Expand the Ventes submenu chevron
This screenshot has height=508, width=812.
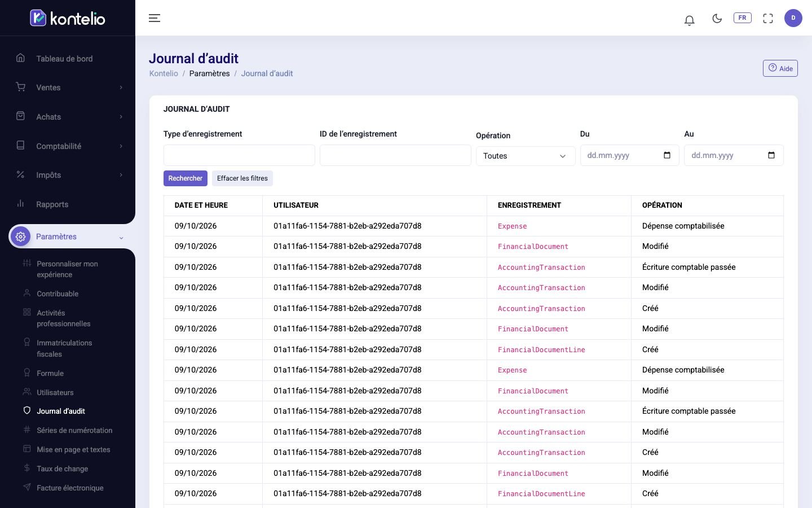(121, 87)
